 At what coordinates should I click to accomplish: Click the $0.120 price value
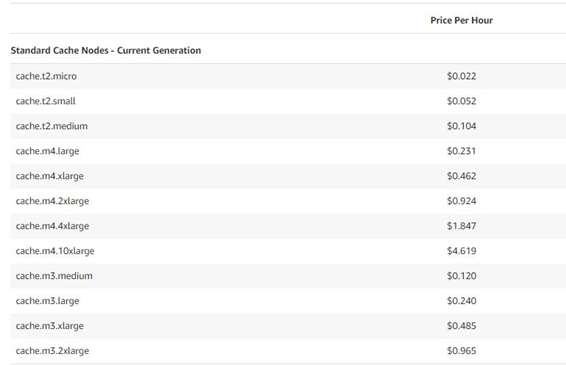click(x=461, y=276)
